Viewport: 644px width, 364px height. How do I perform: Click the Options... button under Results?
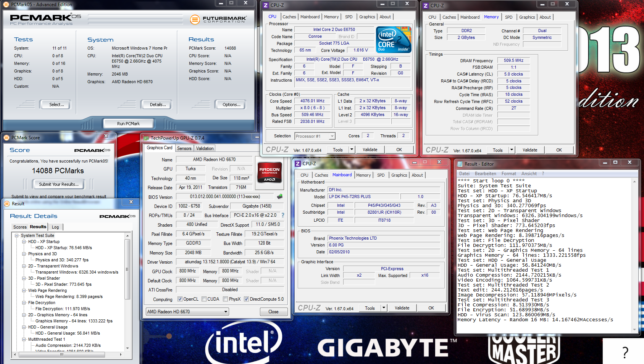click(x=231, y=105)
